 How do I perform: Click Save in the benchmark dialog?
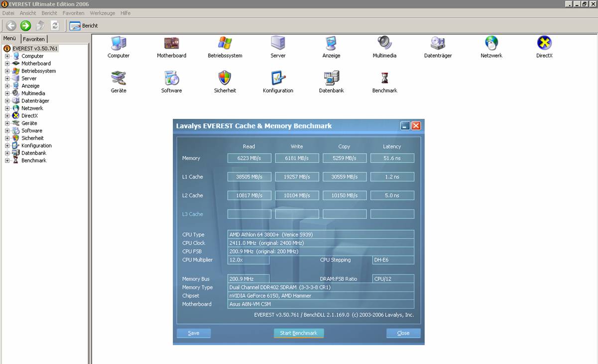194,333
